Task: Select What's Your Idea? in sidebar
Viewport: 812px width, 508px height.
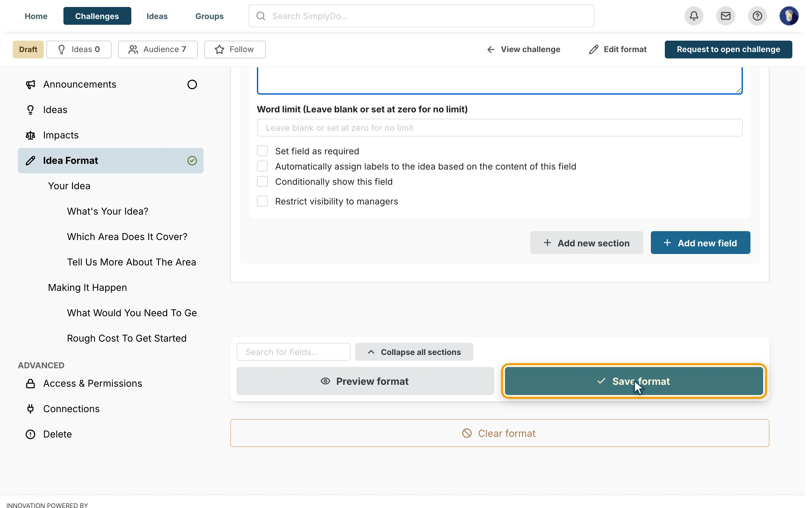Action: click(108, 211)
